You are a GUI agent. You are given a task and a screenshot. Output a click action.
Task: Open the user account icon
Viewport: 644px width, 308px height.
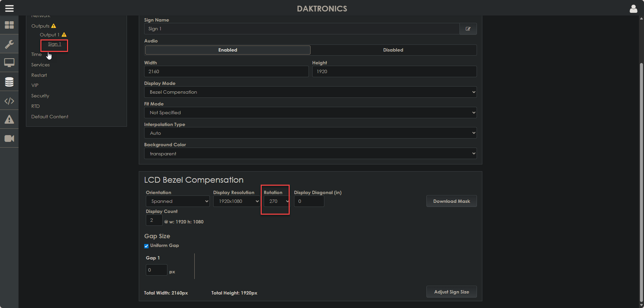pos(633,9)
